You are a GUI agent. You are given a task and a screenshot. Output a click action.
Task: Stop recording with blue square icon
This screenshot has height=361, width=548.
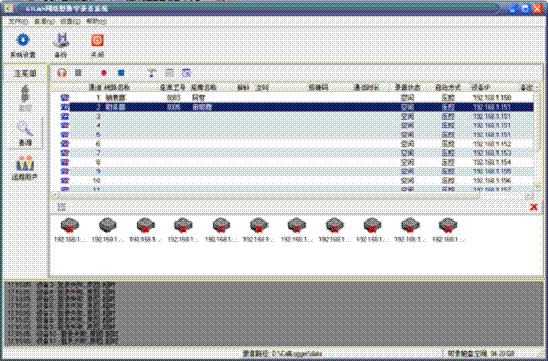click(x=121, y=73)
